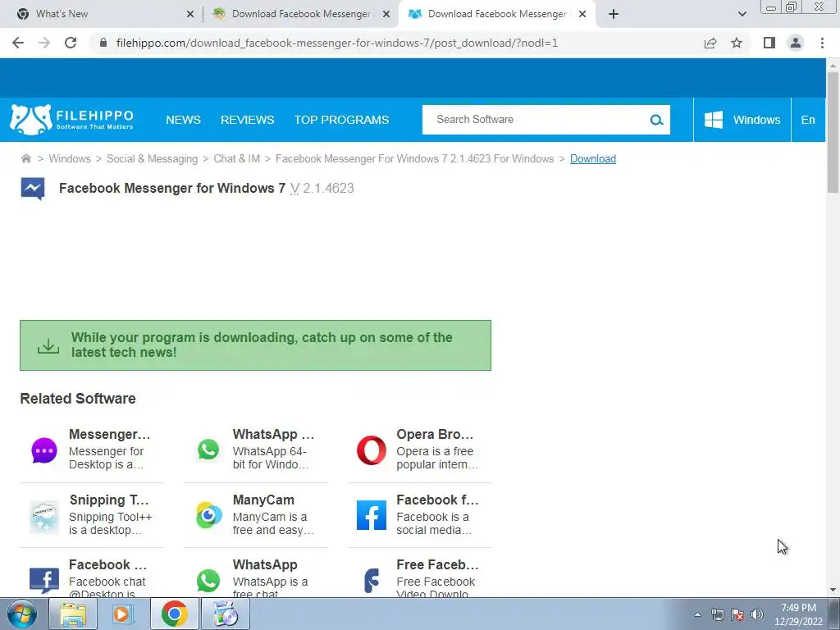
Task: Click the address bar URL
Action: [x=337, y=43]
